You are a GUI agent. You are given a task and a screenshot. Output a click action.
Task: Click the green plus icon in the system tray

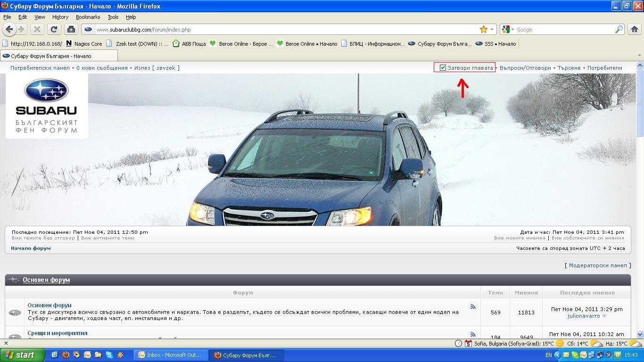(617, 355)
